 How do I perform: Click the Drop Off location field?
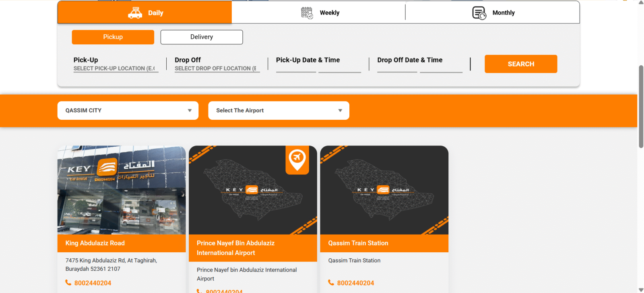[217, 69]
